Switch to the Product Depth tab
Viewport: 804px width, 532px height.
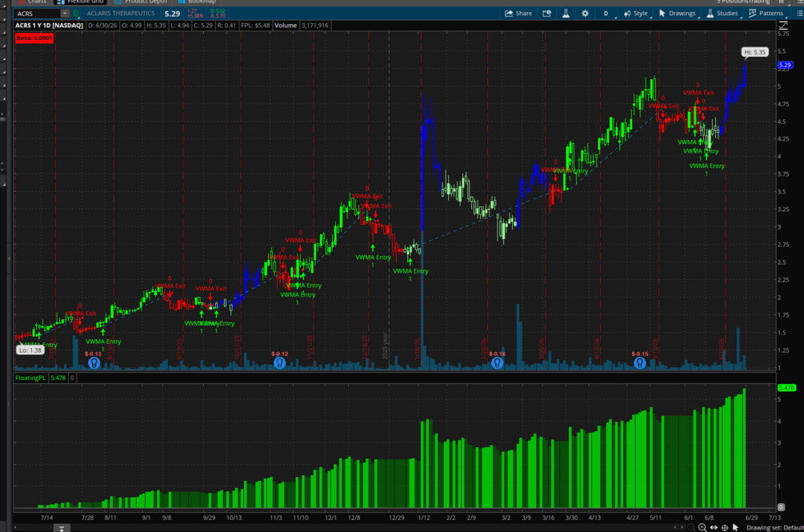pos(141,2)
